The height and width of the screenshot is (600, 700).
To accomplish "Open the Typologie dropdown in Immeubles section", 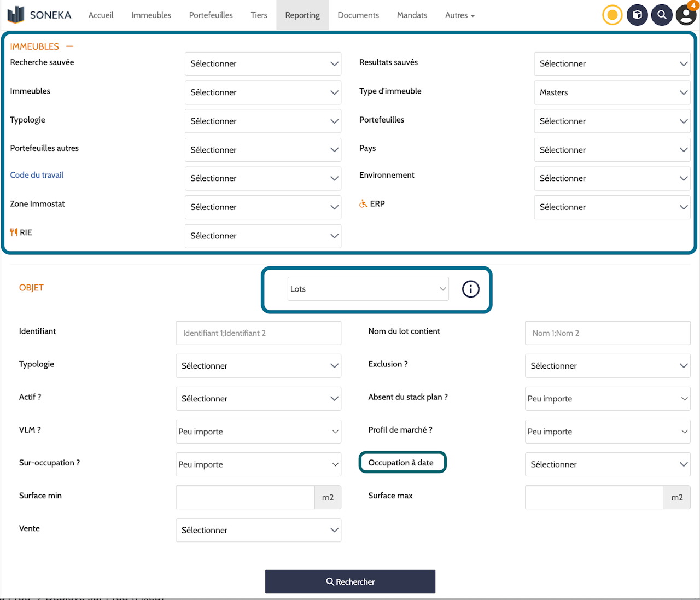I will point(263,121).
